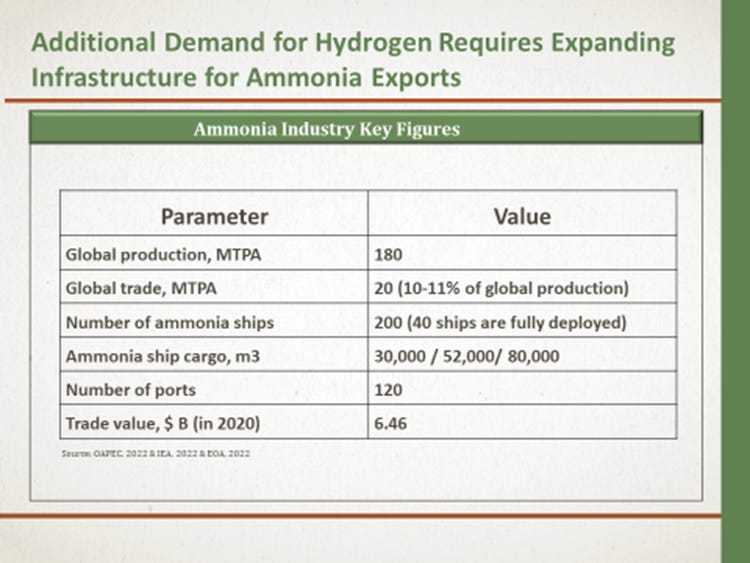Click the 'Global production, MTPA' cell
The width and height of the screenshot is (750, 563).
tap(214, 253)
